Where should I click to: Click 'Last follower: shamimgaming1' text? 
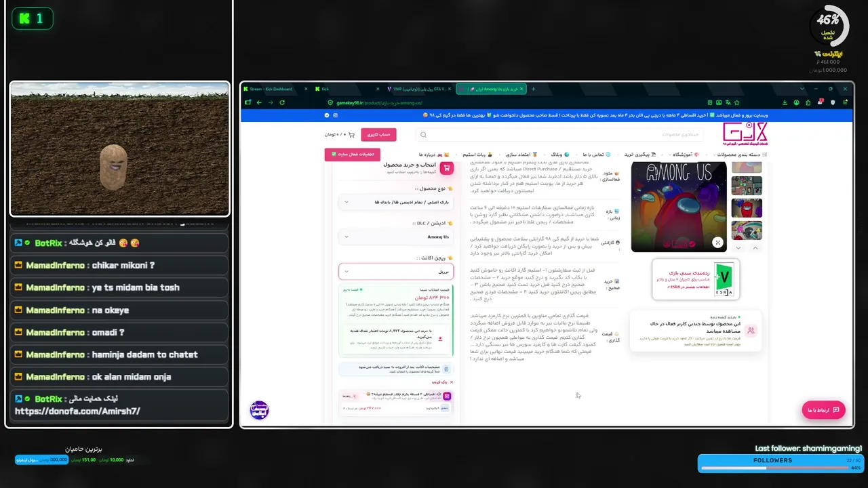click(808, 449)
